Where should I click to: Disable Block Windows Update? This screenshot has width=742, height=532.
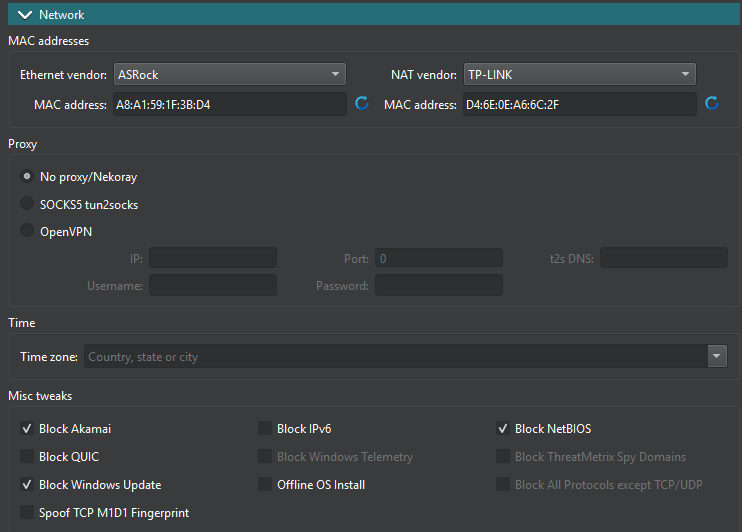point(27,485)
